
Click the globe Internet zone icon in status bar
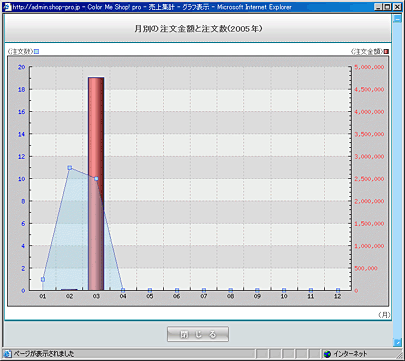(x=327, y=354)
